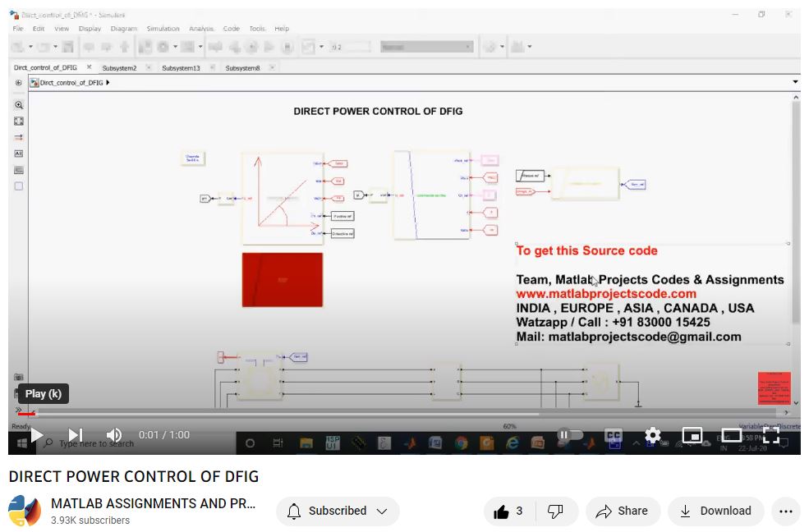Enter full screen mode
Screen dimensions: 809x532
[x=771, y=435]
